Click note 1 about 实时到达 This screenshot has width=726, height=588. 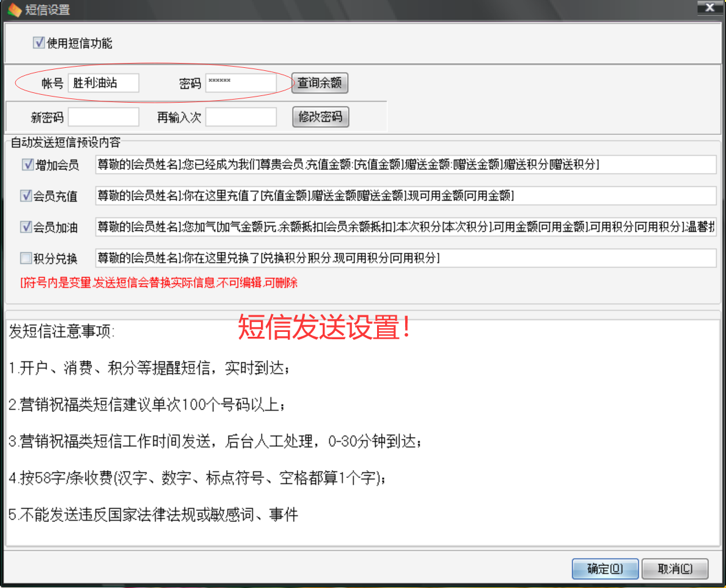tap(149, 368)
